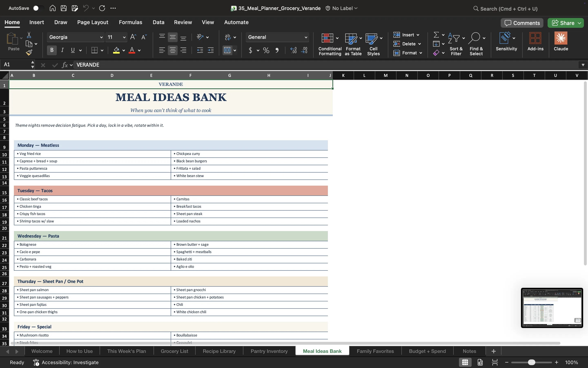Image resolution: width=588 pixels, height=368 pixels.
Task: Apply Comma Style number format
Action: (x=277, y=50)
